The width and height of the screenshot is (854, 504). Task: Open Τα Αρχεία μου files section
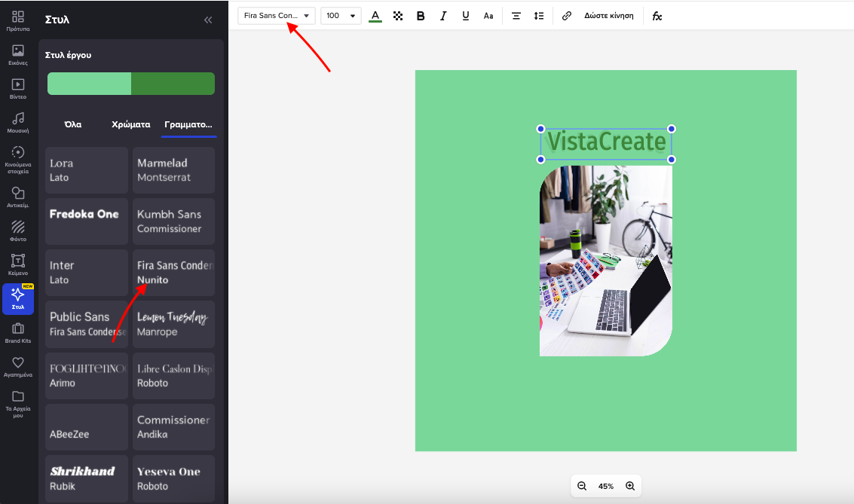pyautogui.click(x=18, y=404)
